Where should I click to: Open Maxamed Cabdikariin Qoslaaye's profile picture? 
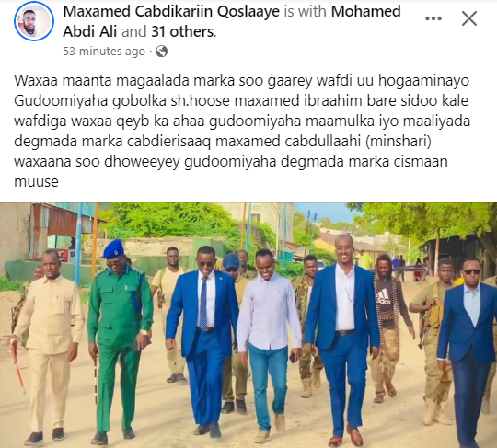[x=34, y=21]
